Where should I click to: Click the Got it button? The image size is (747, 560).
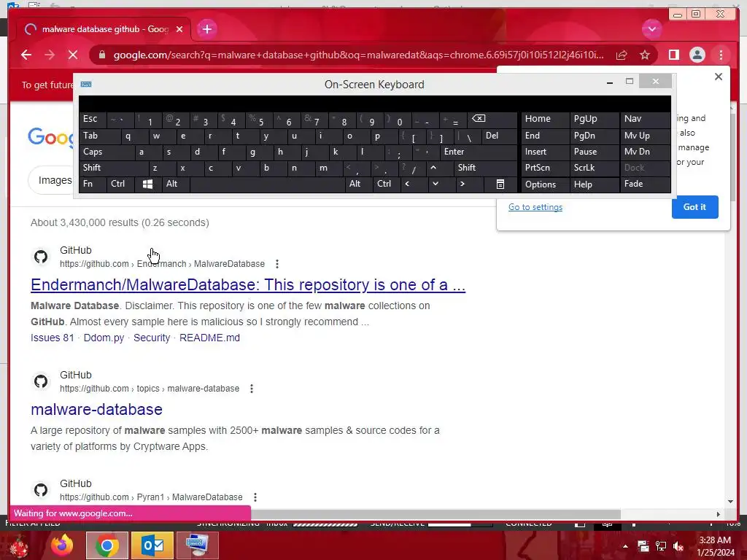pos(694,207)
